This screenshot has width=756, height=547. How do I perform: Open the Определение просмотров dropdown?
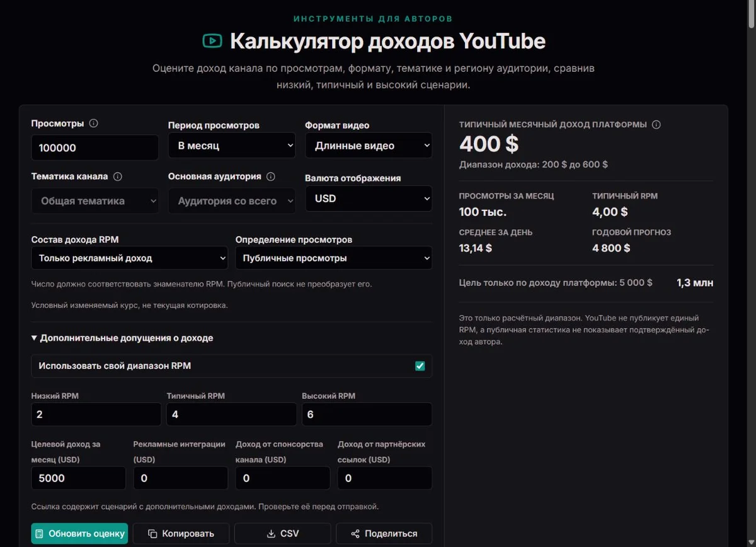coord(334,258)
